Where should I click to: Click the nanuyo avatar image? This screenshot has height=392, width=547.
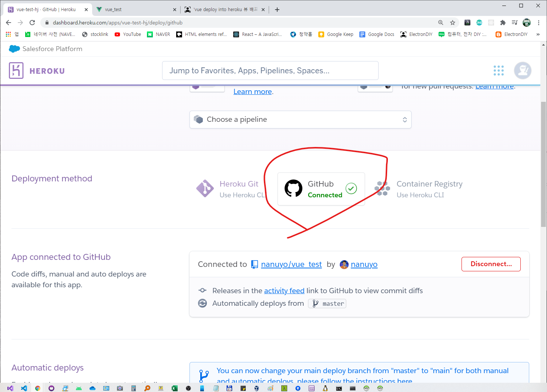tap(344, 265)
